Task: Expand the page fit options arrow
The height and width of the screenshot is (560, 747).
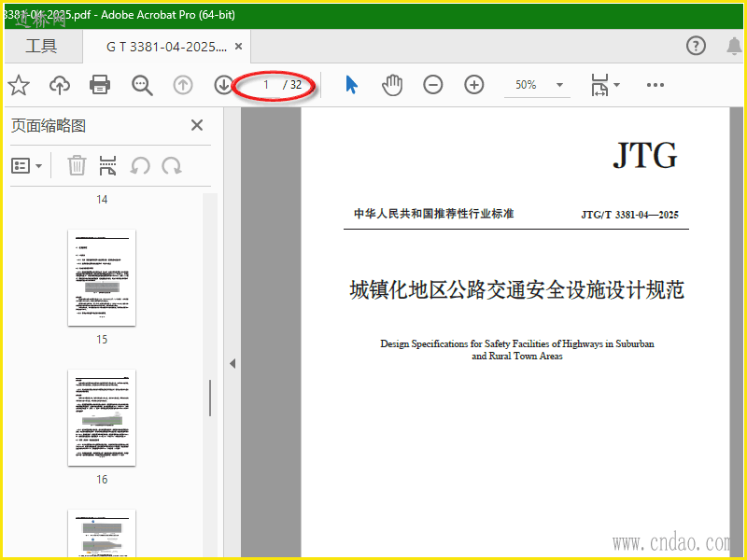Action: coord(617,85)
